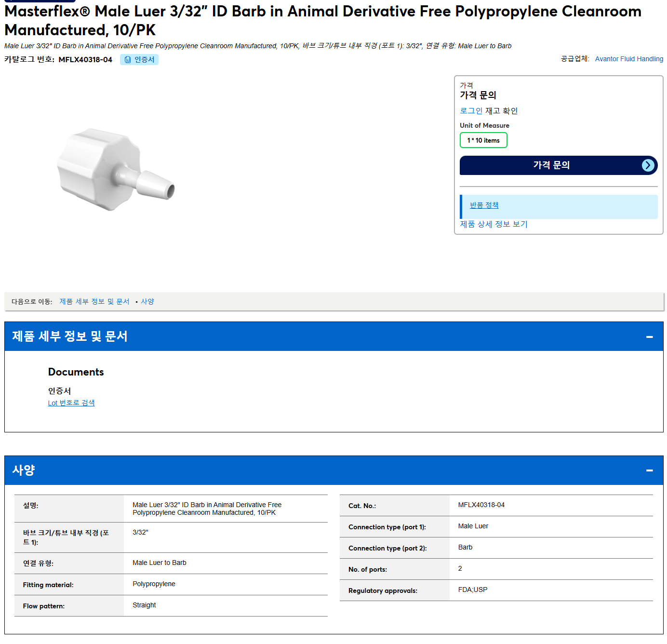Screen dimensions: 667x644
Task: Click the 공급업체 supplier label
Action: click(x=575, y=59)
